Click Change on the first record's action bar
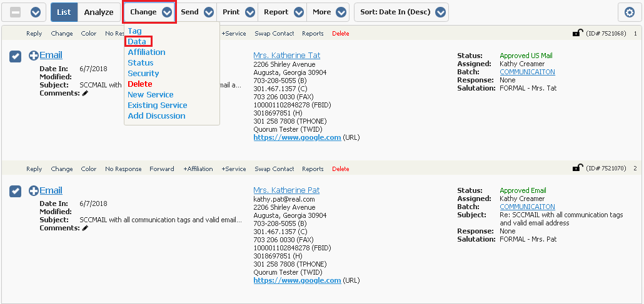The height and width of the screenshot is (304, 644). [x=62, y=34]
